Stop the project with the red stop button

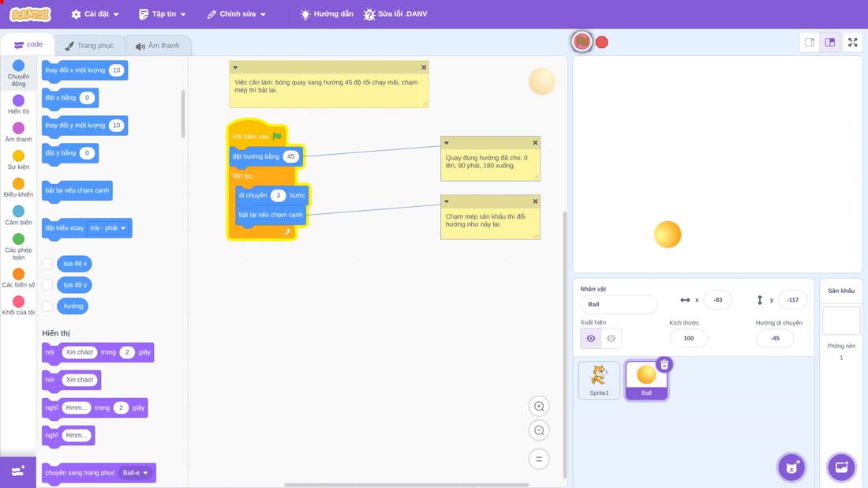tap(602, 42)
